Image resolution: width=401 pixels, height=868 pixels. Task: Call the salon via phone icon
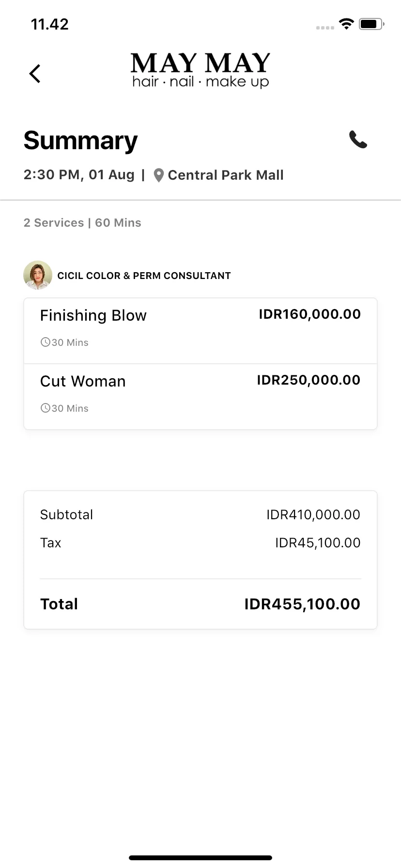358,139
